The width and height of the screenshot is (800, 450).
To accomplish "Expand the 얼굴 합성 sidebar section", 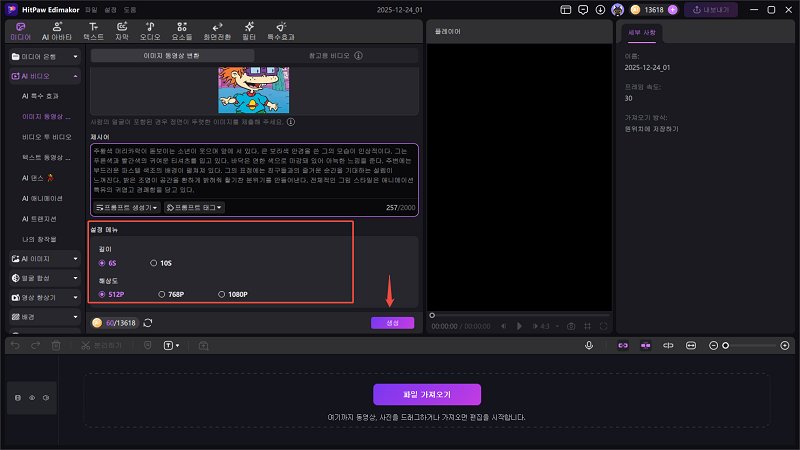I will coord(45,278).
